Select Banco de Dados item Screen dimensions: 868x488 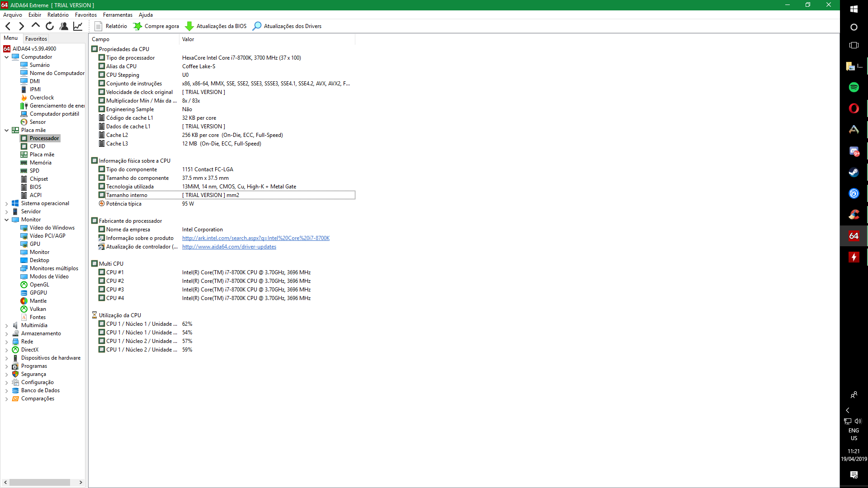40,390
